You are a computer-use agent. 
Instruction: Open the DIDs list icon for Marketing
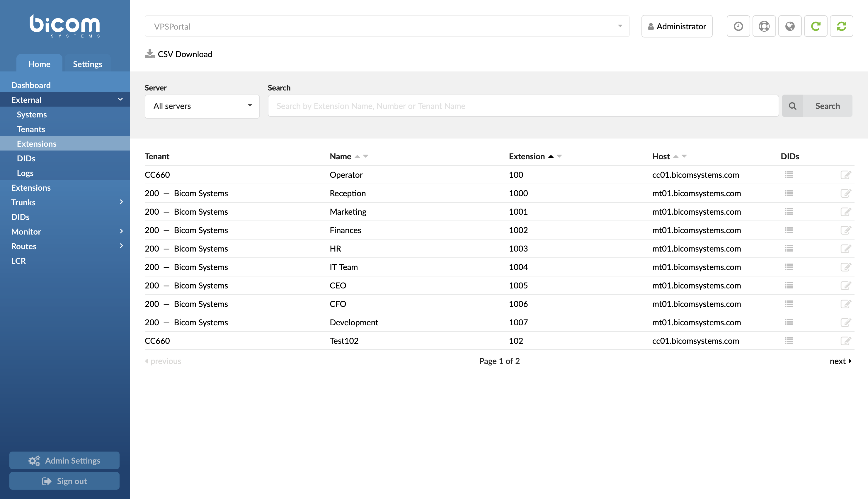[789, 212]
